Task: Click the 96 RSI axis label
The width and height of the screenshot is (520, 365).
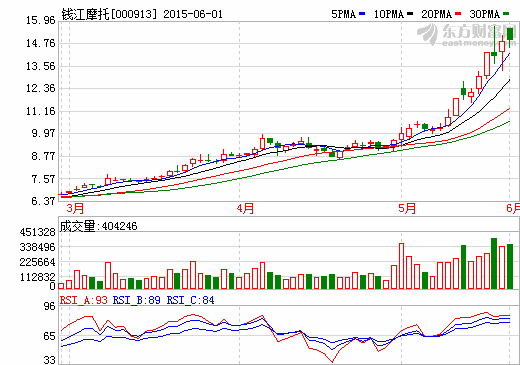Action: 50,306
